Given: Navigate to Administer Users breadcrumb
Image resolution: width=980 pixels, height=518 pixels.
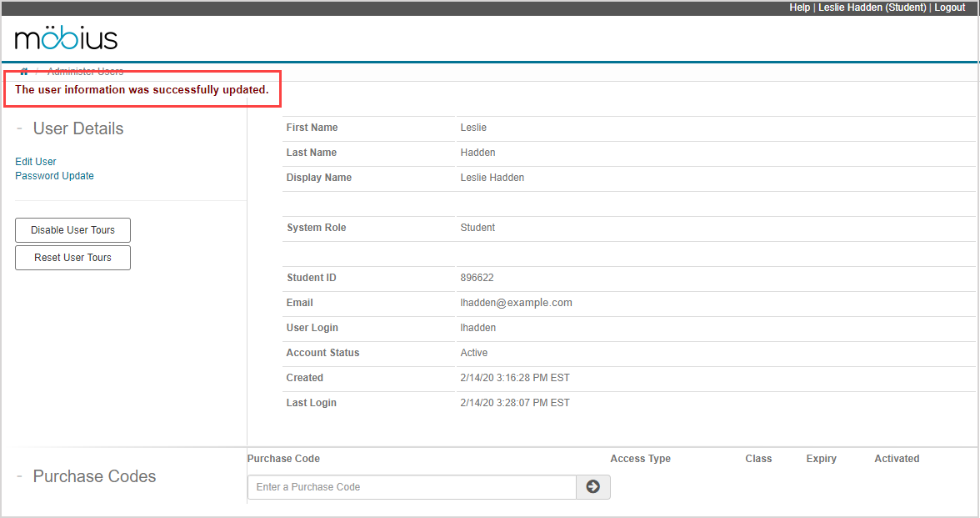Looking at the screenshot, I should [85, 72].
